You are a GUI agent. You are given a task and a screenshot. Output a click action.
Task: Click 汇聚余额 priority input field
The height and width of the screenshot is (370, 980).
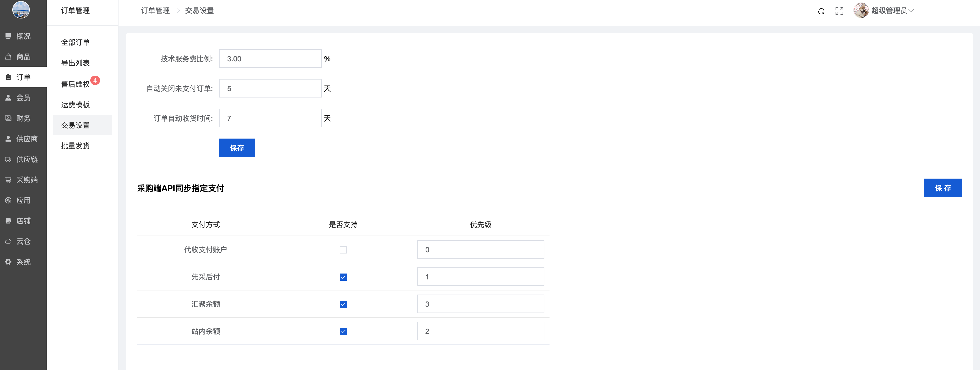coord(480,304)
